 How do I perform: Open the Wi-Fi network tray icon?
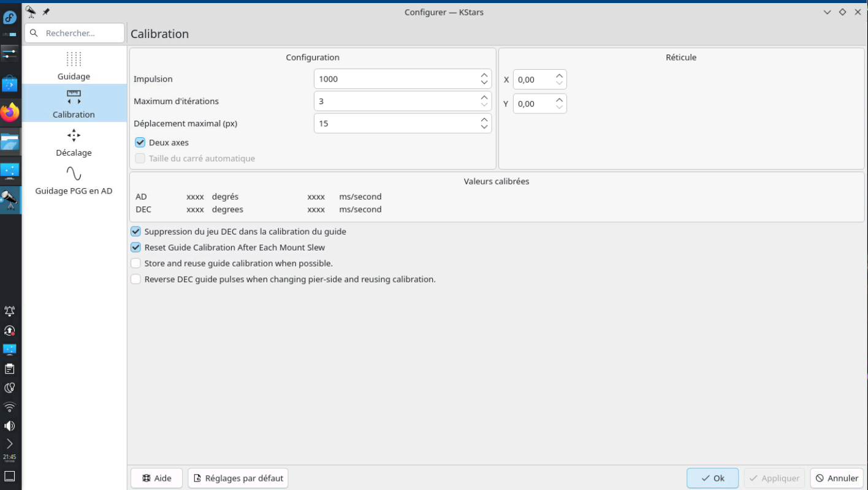click(x=9, y=407)
